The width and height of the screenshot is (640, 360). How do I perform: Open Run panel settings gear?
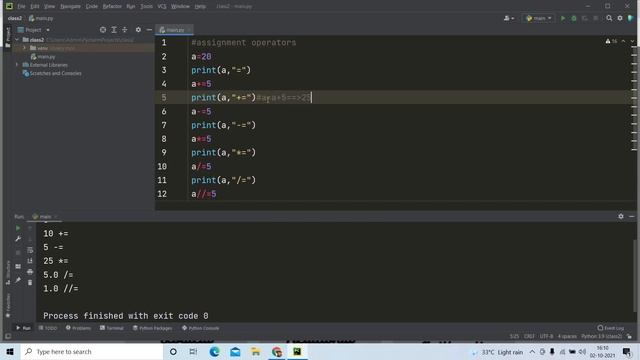(x=620, y=216)
